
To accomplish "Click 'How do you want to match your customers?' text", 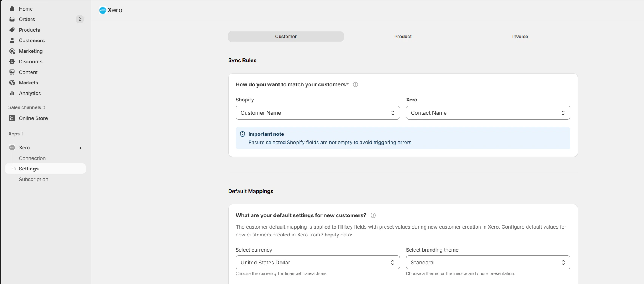I will [292, 84].
